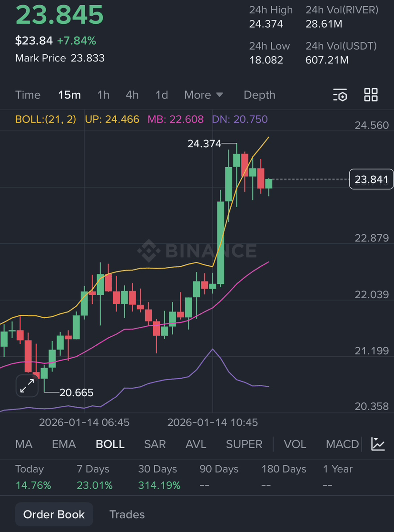The image size is (394, 532).
Task: Click the 22.879 price axis label
Action: tap(372, 238)
